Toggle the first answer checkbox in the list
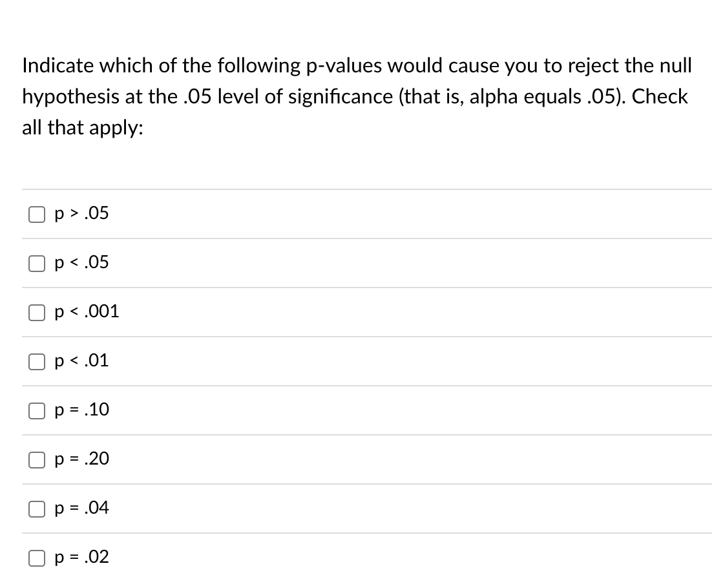 coord(36,214)
